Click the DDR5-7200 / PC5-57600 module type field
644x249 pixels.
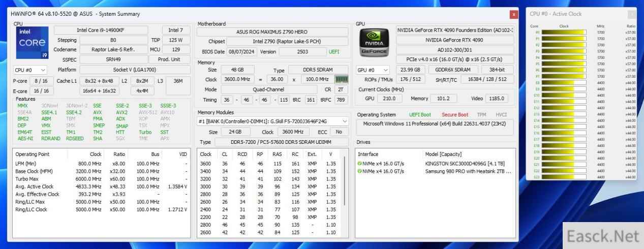[282, 142]
